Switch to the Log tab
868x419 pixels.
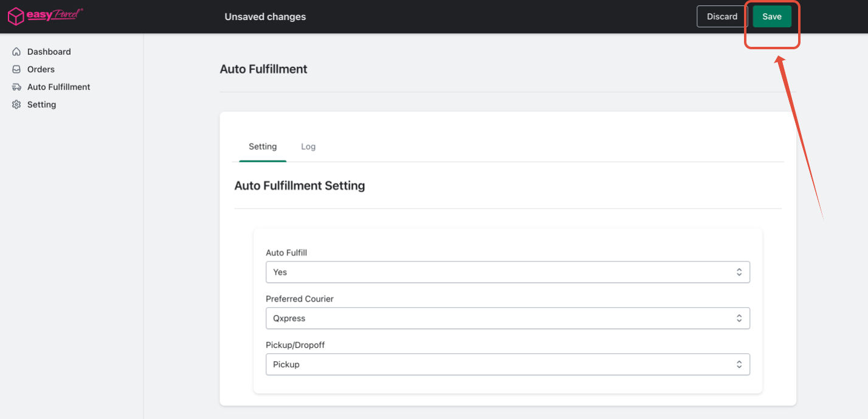pos(308,147)
